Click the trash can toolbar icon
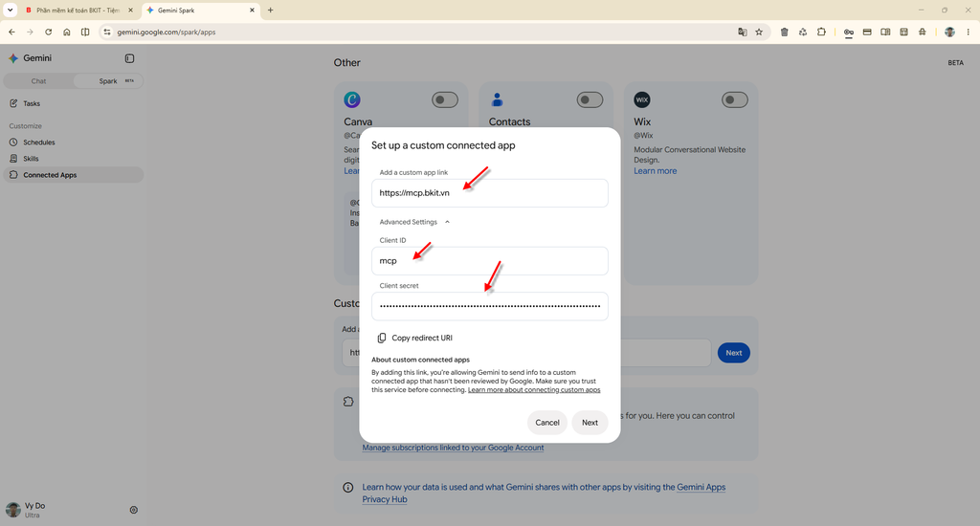Viewport: 980px width, 526px height. point(785,32)
